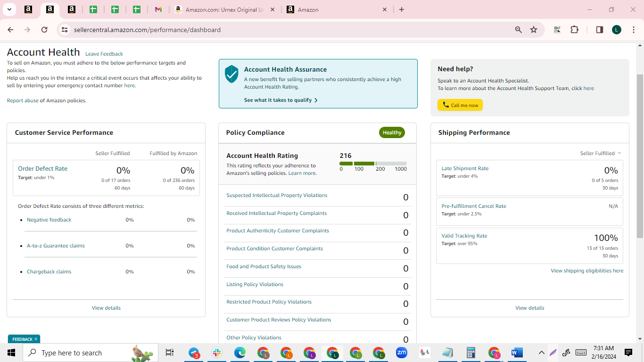Viewport: 644px width, 362px height.
Task: Open Other Policy Violations link
Action: pyautogui.click(x=254, y=337)
